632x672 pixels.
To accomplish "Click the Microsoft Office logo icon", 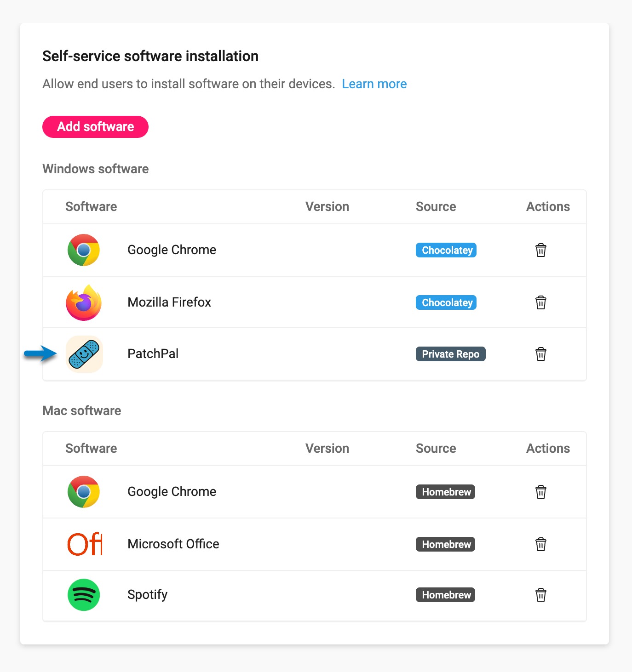I will [85, 544].
